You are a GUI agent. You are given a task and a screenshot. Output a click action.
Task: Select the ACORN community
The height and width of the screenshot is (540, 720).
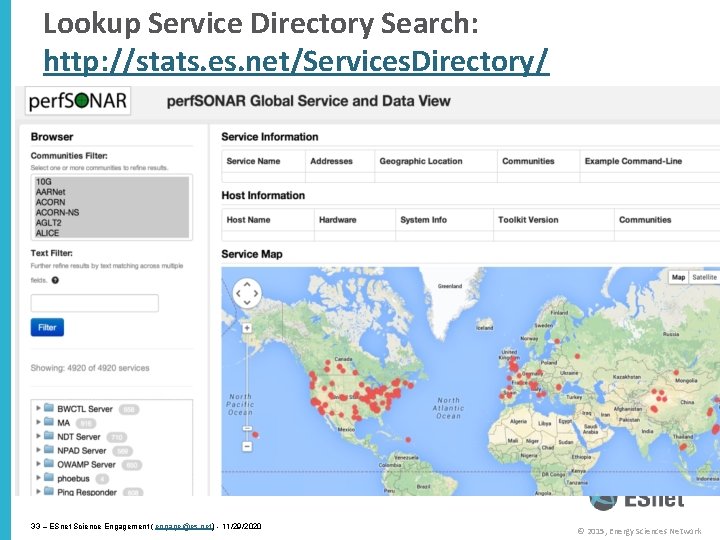click(x=112, y=202)
